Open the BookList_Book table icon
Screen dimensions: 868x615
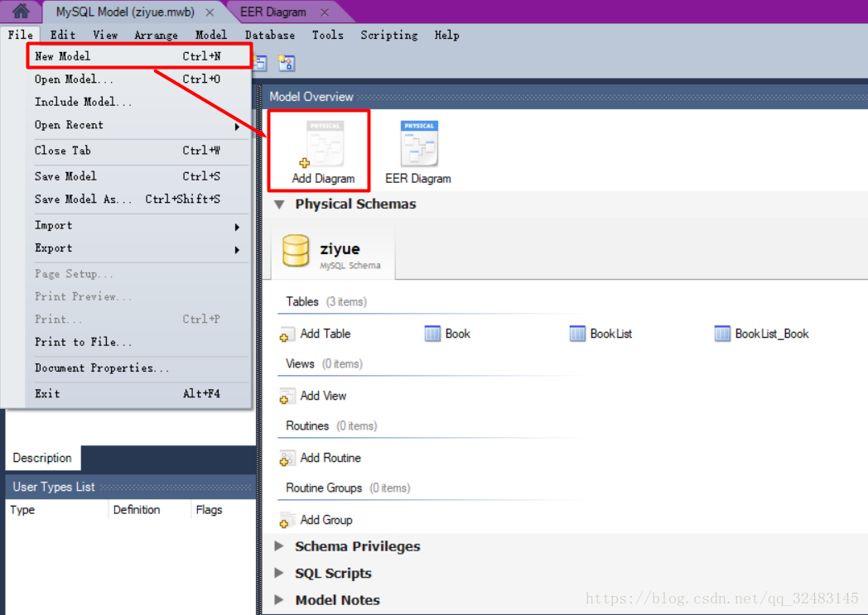click(x=722, y=334)
